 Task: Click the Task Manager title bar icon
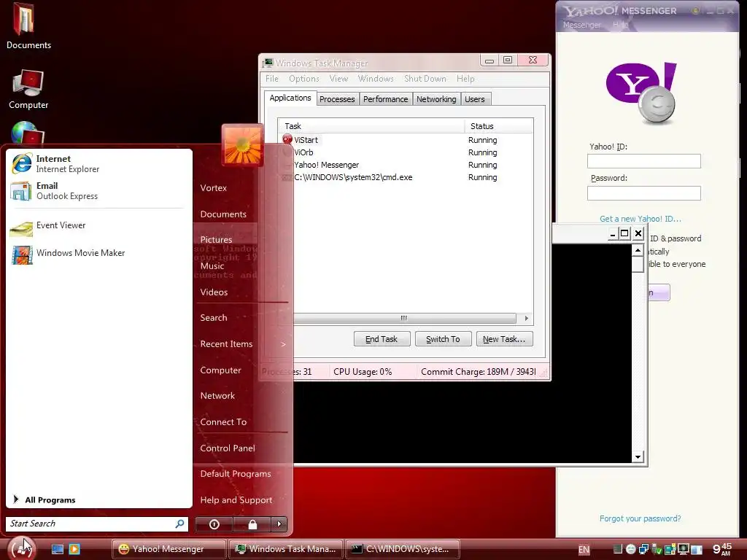point(268,63)
